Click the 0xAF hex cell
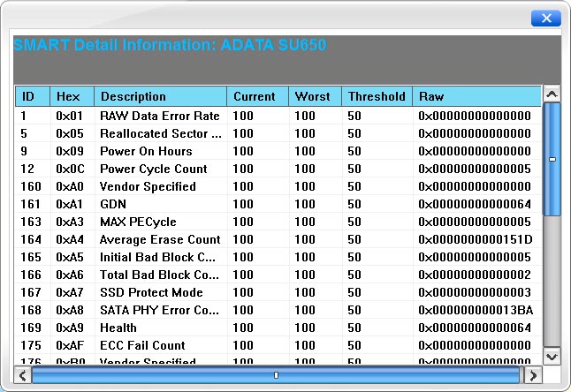 pos(70,345)
